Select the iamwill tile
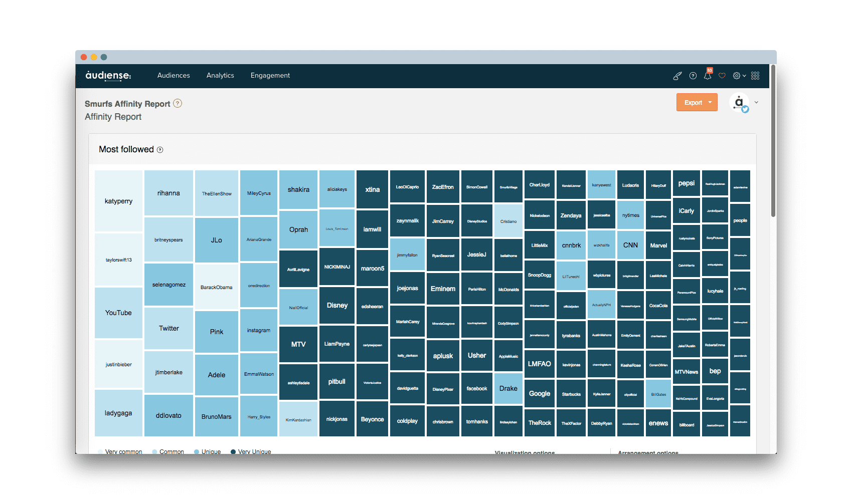Screen dimensions: 852x504 (372, 229)
